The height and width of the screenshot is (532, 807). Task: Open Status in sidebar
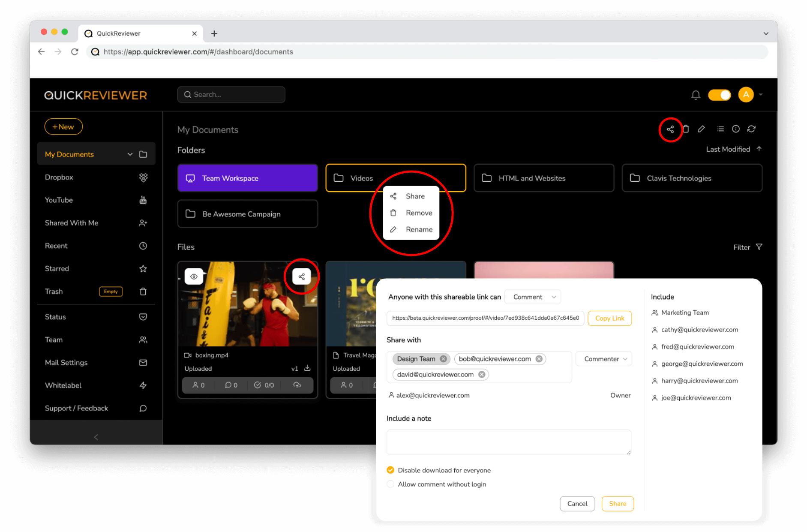(96, 317)
